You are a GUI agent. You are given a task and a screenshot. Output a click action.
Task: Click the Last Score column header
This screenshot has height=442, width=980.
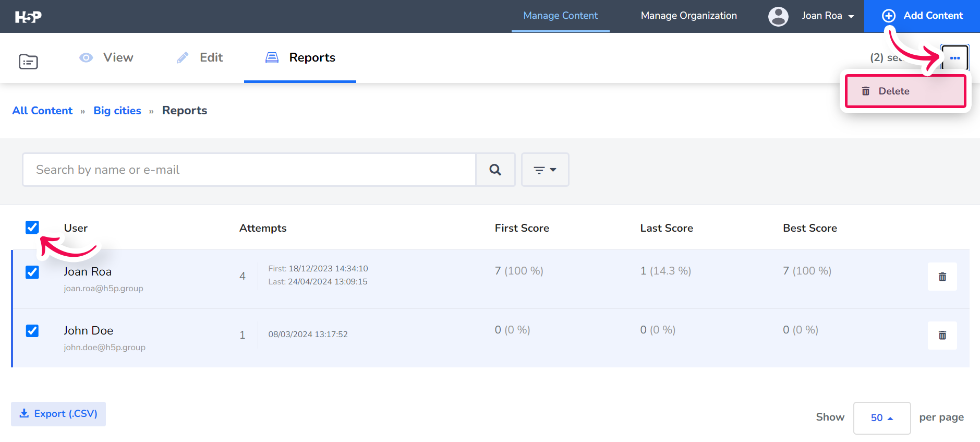[x=667, y=228]
